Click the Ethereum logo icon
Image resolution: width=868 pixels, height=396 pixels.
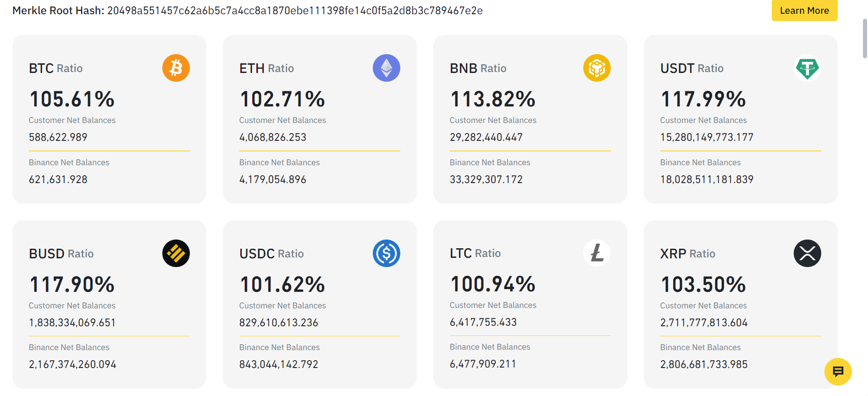[386, 67]
